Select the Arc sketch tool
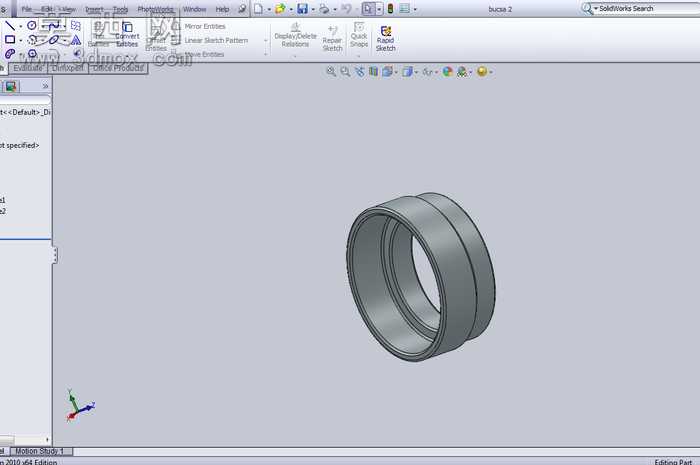The image size is (700, 465). 32,40
